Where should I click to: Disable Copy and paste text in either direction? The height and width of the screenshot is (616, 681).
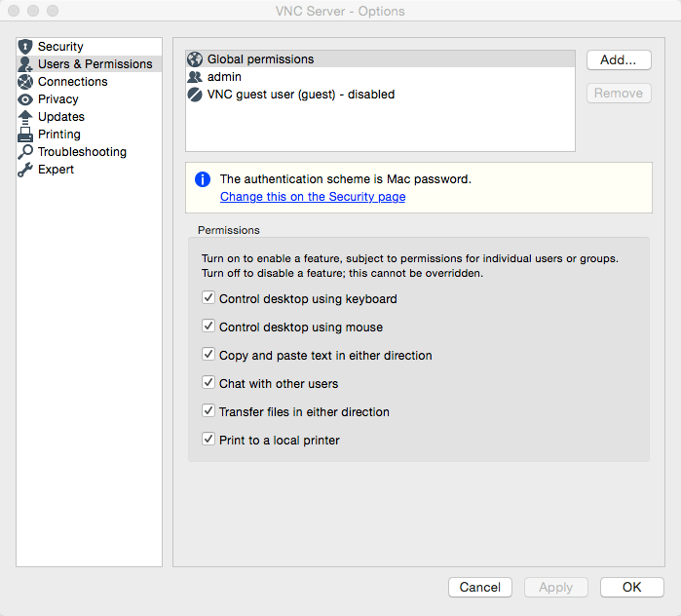[x=208, y=354]
